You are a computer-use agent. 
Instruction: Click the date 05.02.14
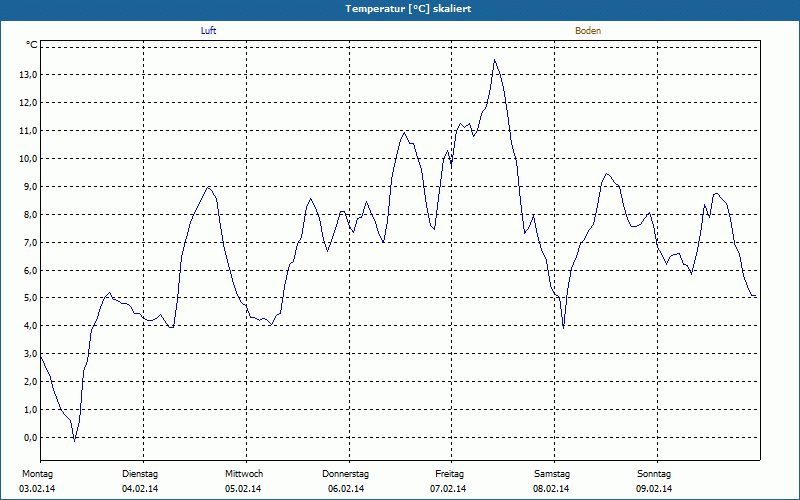coord(243,489)
